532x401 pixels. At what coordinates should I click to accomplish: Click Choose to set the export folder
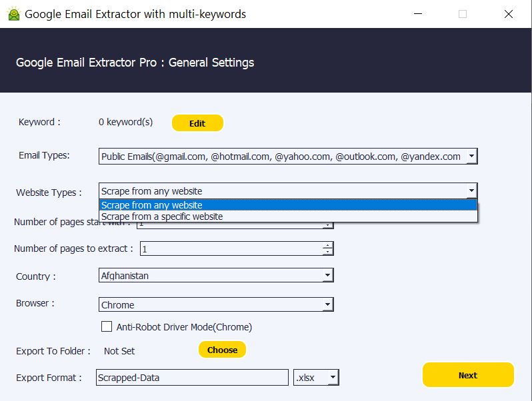pyautogui.click(x=222, y=350)
